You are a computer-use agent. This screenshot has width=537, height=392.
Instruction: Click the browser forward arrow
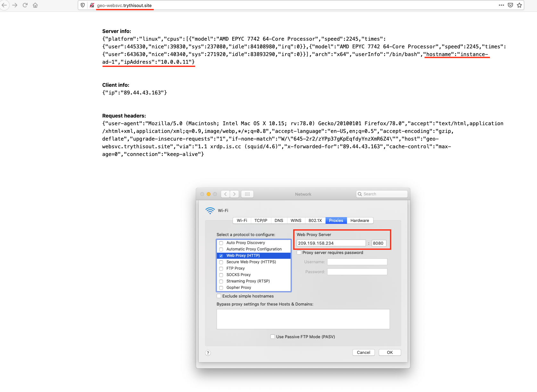coord(15,5)
